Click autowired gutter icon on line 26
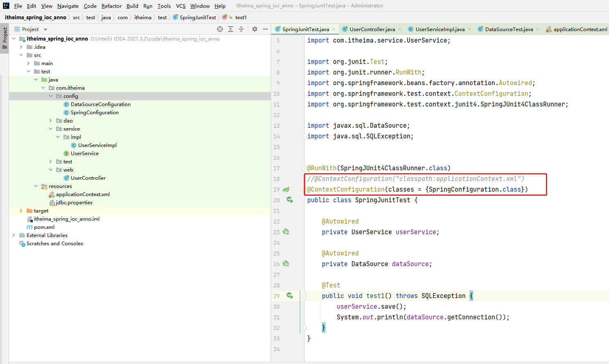Image resolution: width=609 pixels, height=364 pixels. (286, 264)
